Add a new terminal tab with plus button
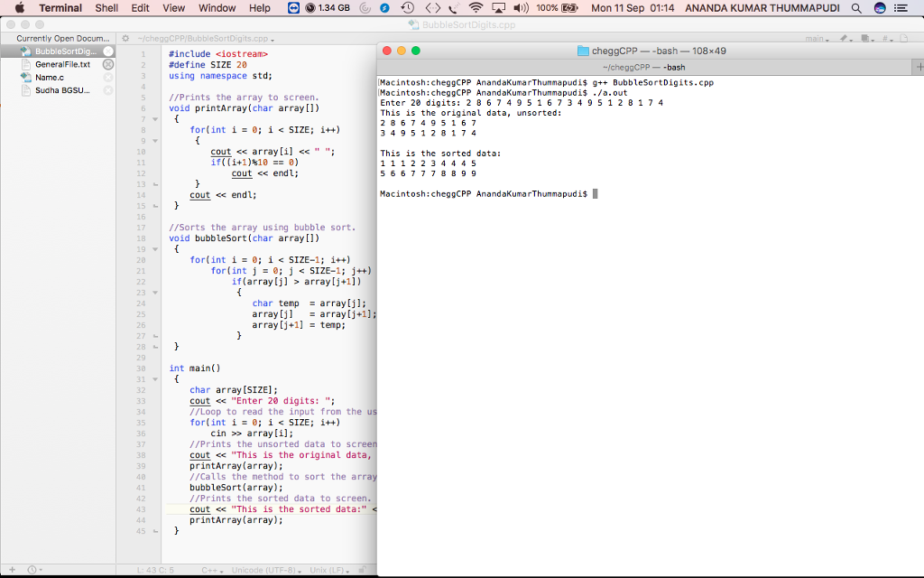The height and width of the screenshot is (578, 924). tap(918, 67)
